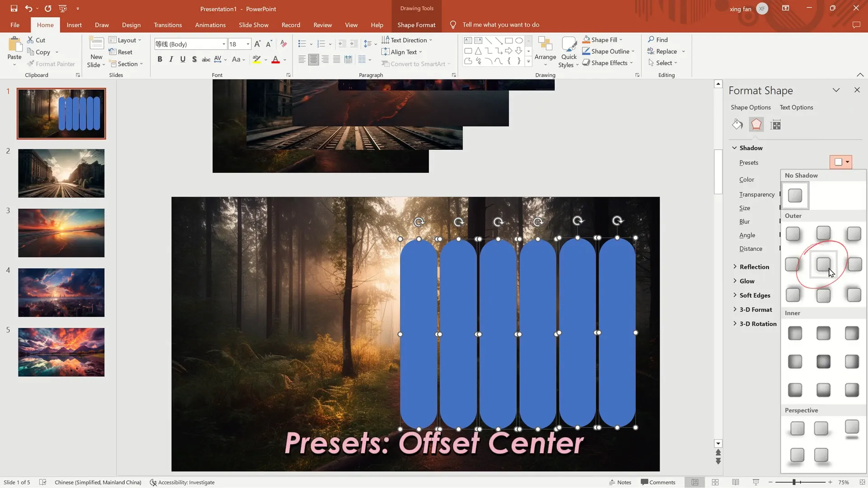Viewport: 868px width, 488px height.
Task: Open the Layout dropdown
Action: [125, 40]
